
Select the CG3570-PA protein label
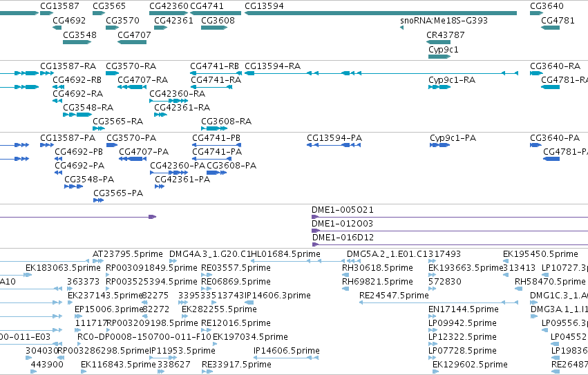[x=131, y=138]
